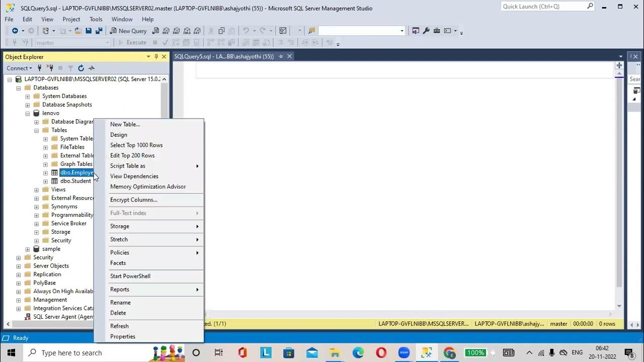Click the wrench Properties toolbar icon
The width and height of the screenshot is (644, 362).
tap(426, 31)
